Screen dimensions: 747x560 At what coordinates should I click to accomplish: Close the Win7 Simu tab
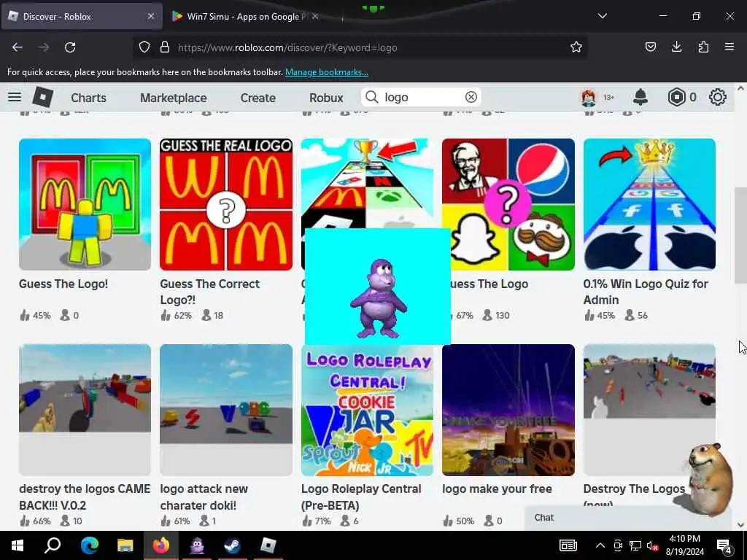coord(315,16)
